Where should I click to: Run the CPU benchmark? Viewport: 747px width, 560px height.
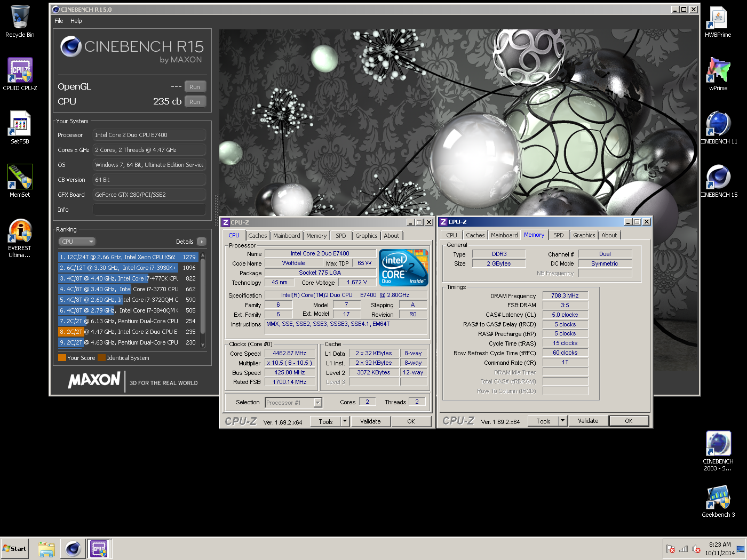coord(195,102)
